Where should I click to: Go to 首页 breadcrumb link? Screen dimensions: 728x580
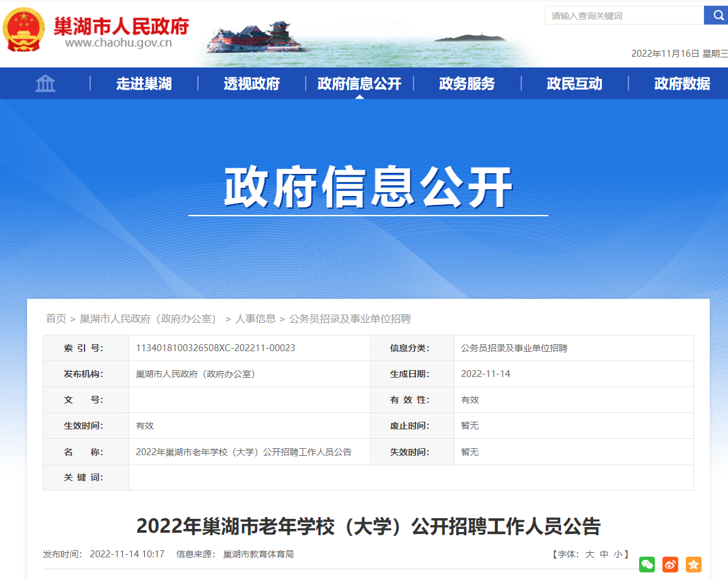55,318
